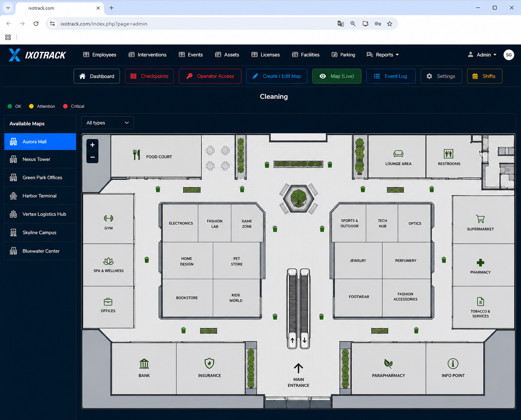Click the Gym dumbbell icon
Viewport: 521px width, 420px height.
pos(109,218)
